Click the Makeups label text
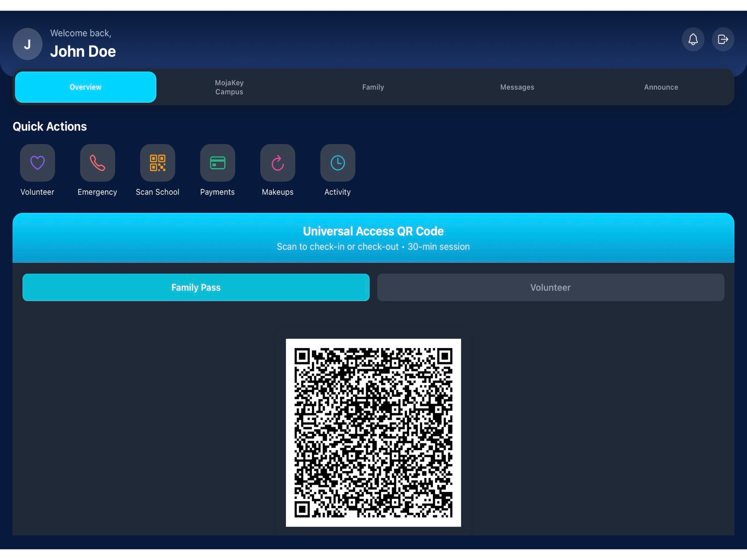Screen dimensions: 747x560 (x=278, y=192)
